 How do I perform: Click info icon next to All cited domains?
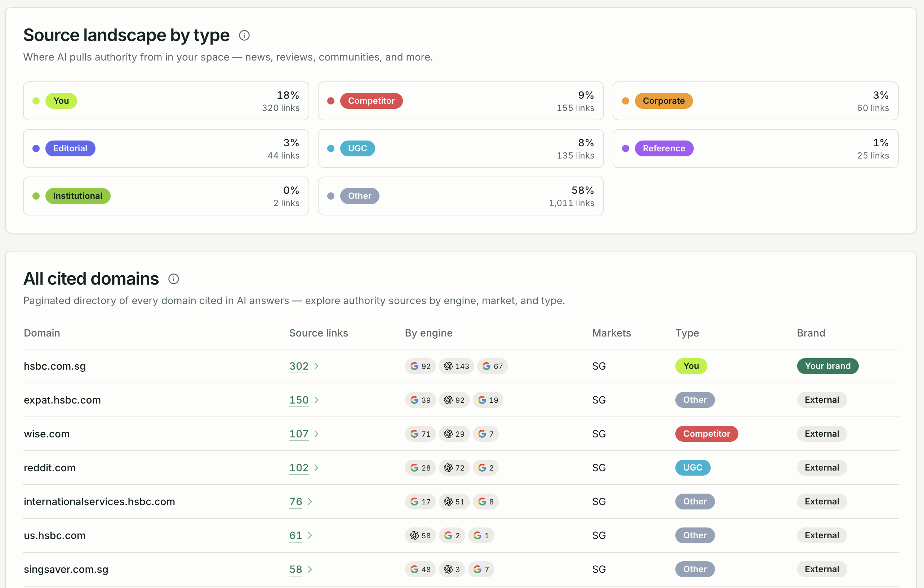coord(173,279)
